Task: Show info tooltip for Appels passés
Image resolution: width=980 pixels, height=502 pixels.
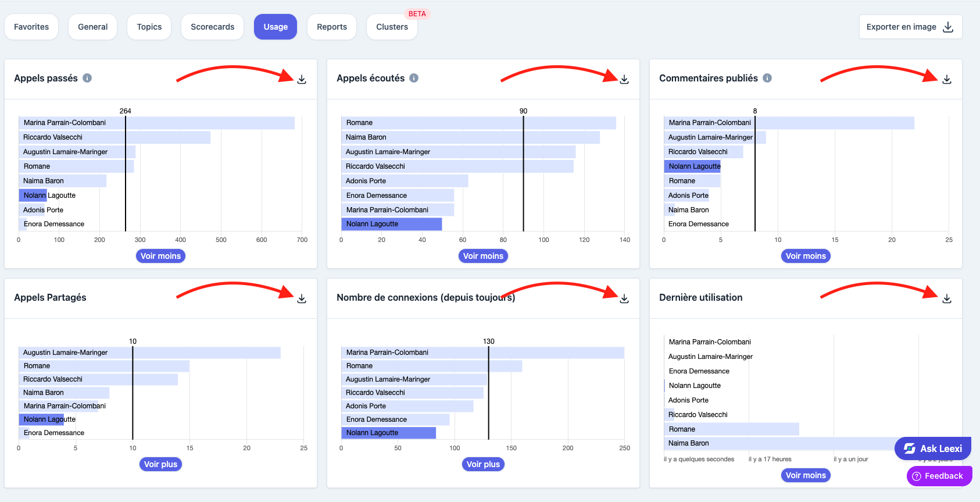Action: [87, 78]
